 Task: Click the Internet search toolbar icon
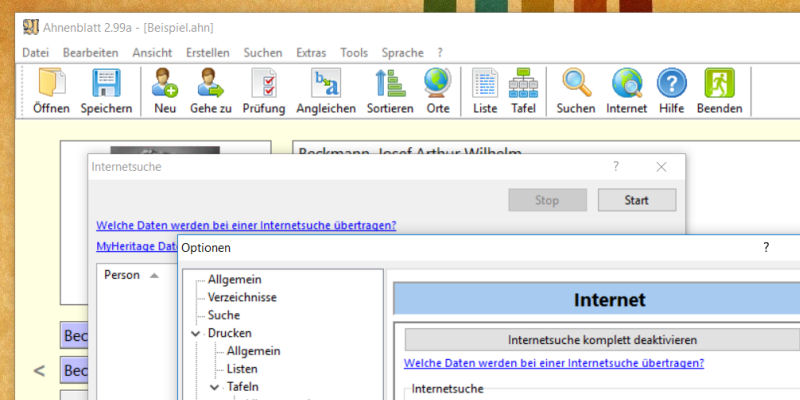click(627, 91)
